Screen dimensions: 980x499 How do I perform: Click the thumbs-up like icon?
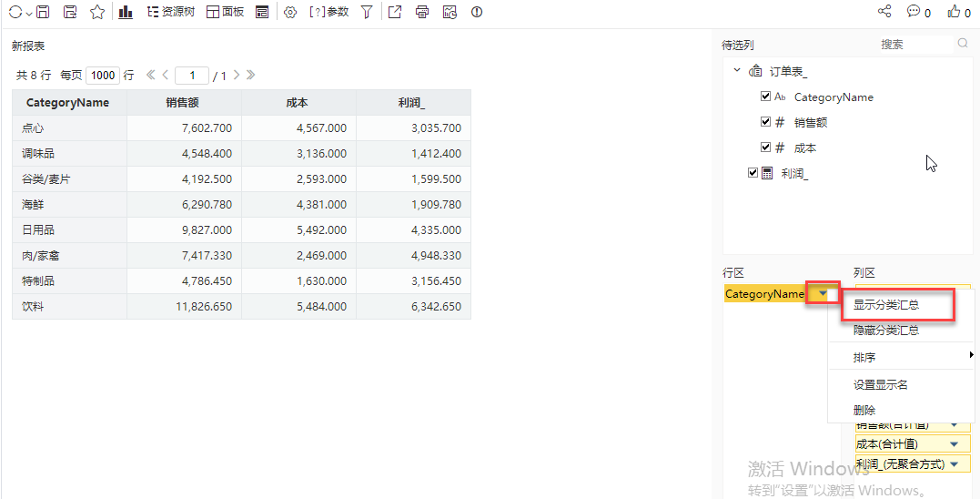954,11
